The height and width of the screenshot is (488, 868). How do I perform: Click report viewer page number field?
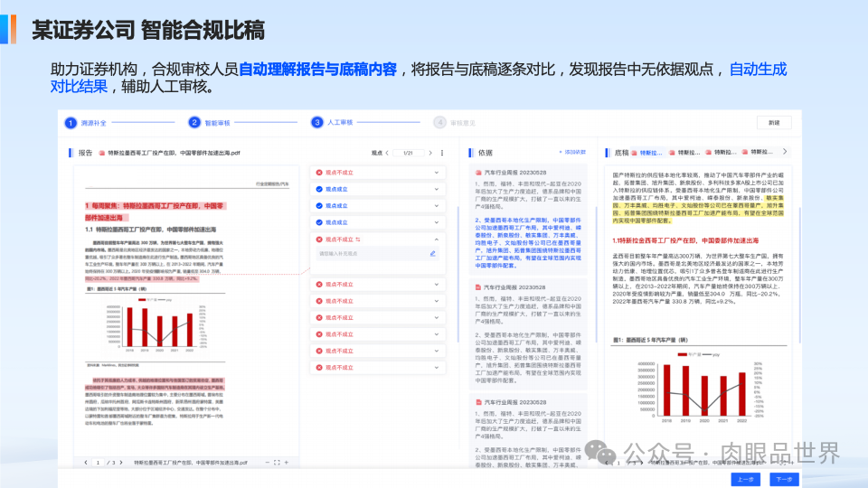[98, 463]
